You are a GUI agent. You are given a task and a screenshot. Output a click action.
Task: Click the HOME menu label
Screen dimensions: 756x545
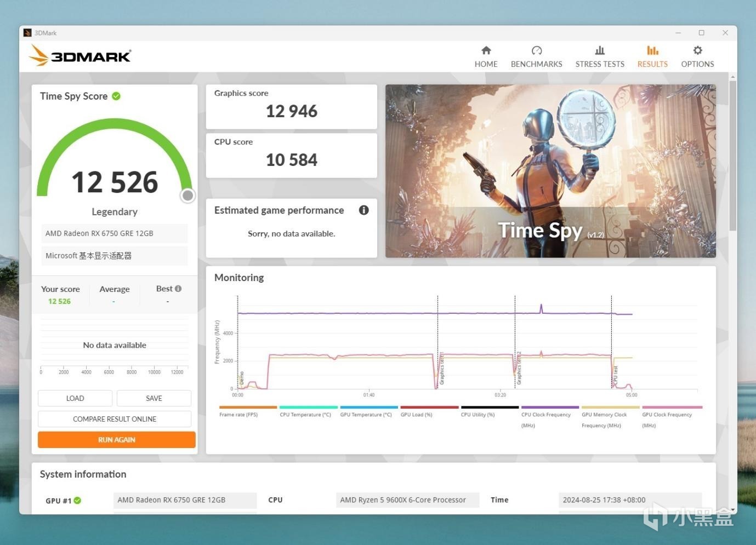[486, 64]
